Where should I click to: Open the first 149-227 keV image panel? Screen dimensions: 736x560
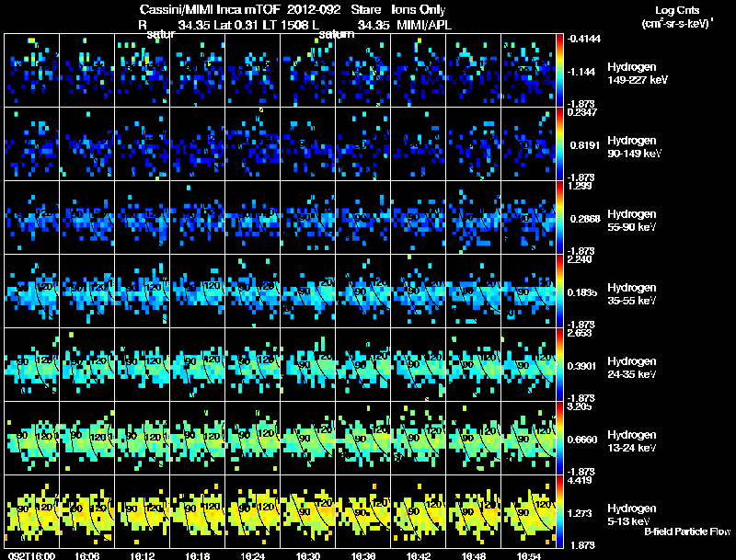click(31, 71)
